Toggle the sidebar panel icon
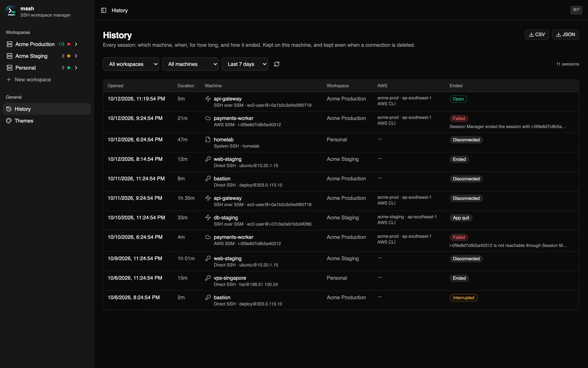The height and width of the screenshot is (368, 588). [103, 10]
